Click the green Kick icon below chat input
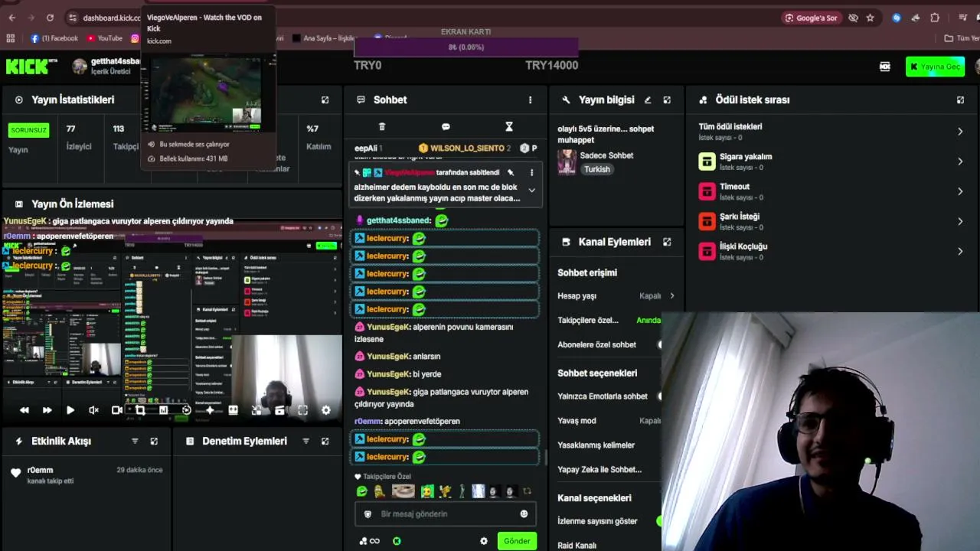This screenshot has width=980, height=551. pyautogui.click(x=397, y=541)
